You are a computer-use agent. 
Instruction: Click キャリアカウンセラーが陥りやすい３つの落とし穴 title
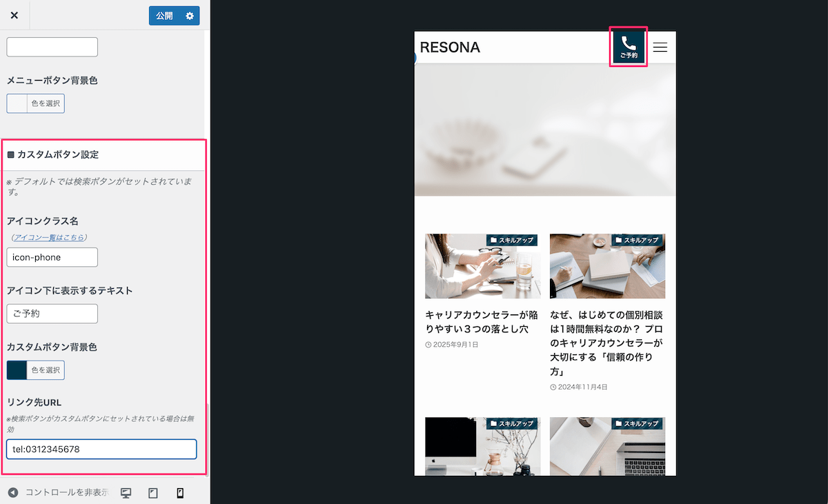point(482,321)
